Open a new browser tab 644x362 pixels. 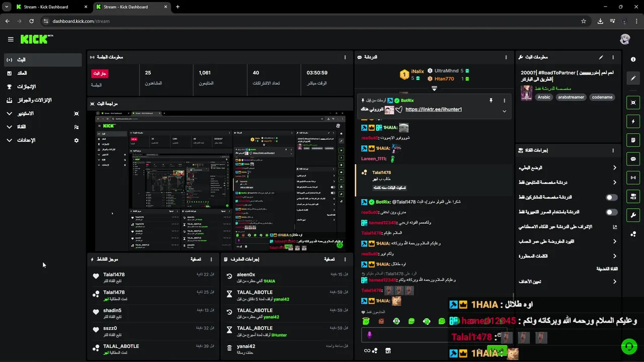point(178,7)
